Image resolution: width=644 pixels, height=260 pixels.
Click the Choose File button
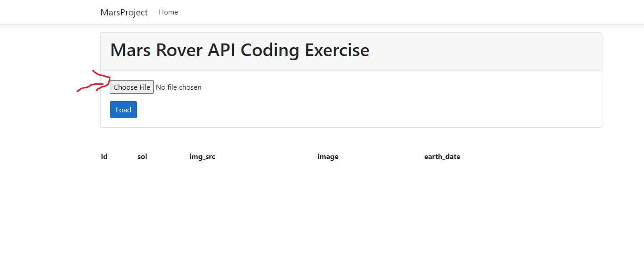tap(132, 87)
